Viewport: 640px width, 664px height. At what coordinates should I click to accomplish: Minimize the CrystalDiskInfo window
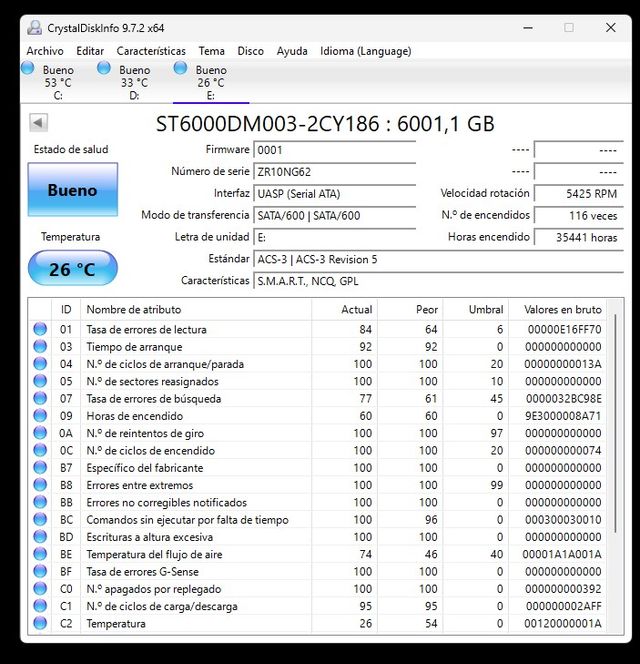click(x=528, y=28)
